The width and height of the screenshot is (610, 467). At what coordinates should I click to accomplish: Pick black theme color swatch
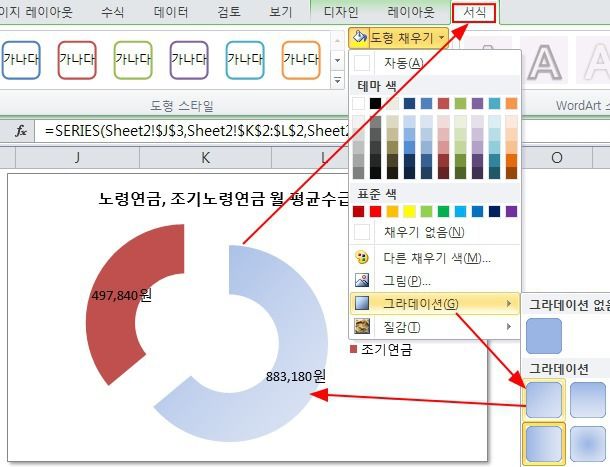pyautogui.click(x=375, y=104)
